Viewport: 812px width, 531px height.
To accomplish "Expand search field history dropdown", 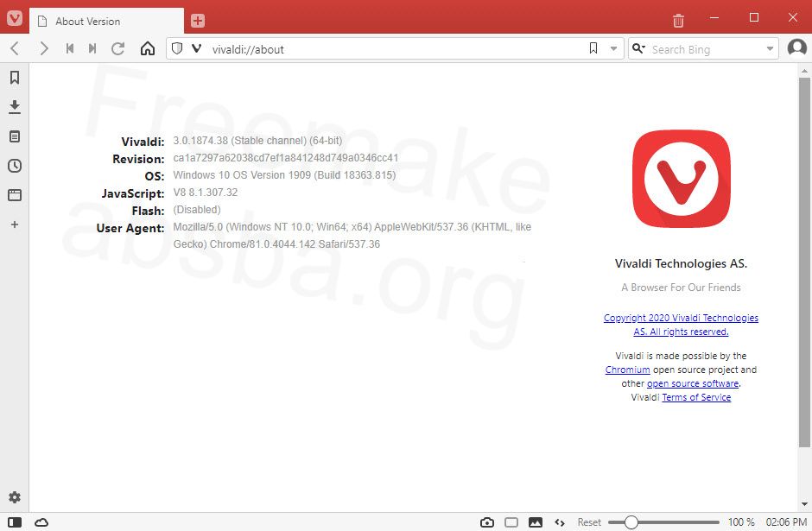I will tap(770, 49).
